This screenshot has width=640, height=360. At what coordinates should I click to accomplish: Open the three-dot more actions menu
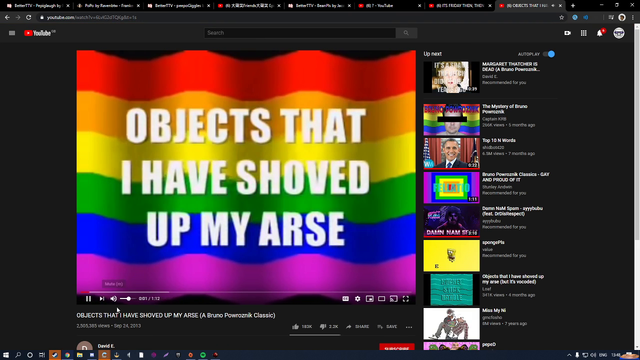pos(409,327)
